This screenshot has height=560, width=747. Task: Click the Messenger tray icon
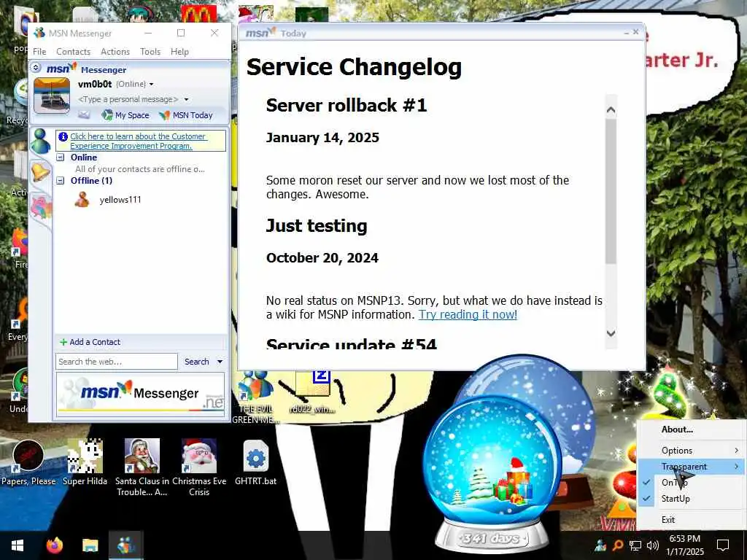tap(600, 545)
